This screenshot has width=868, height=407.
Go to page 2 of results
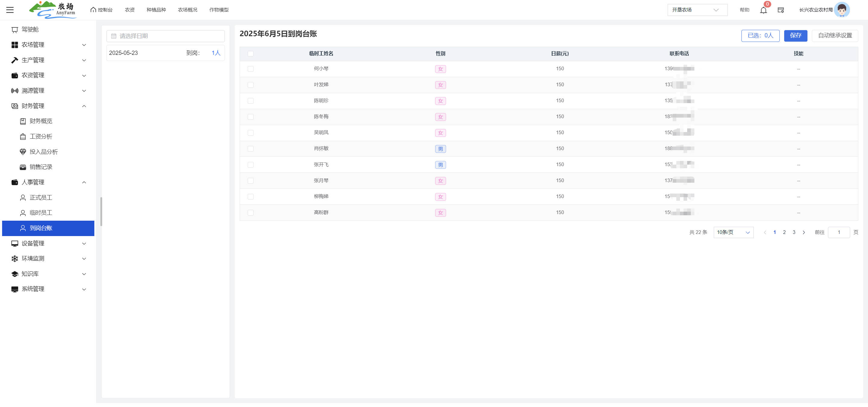click(x=784, y=232)
